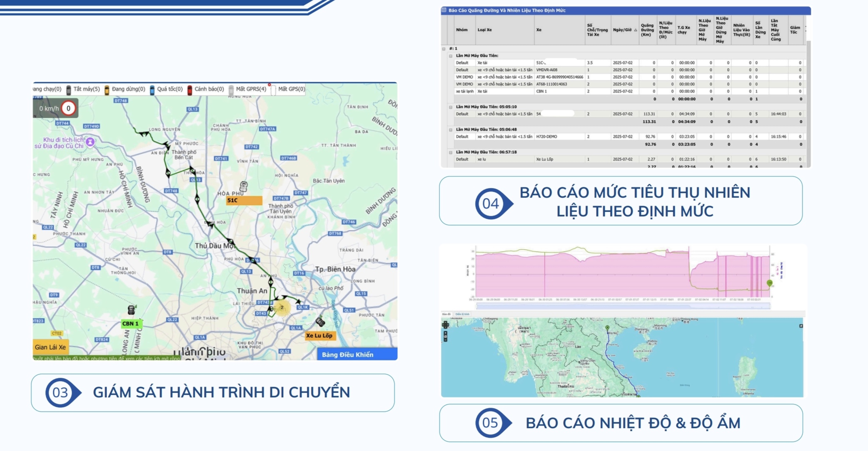
Task: Collapse the Lần Mở Máy Đầu Tiên: 05:05:10 group
Action: tap(450, 107)
